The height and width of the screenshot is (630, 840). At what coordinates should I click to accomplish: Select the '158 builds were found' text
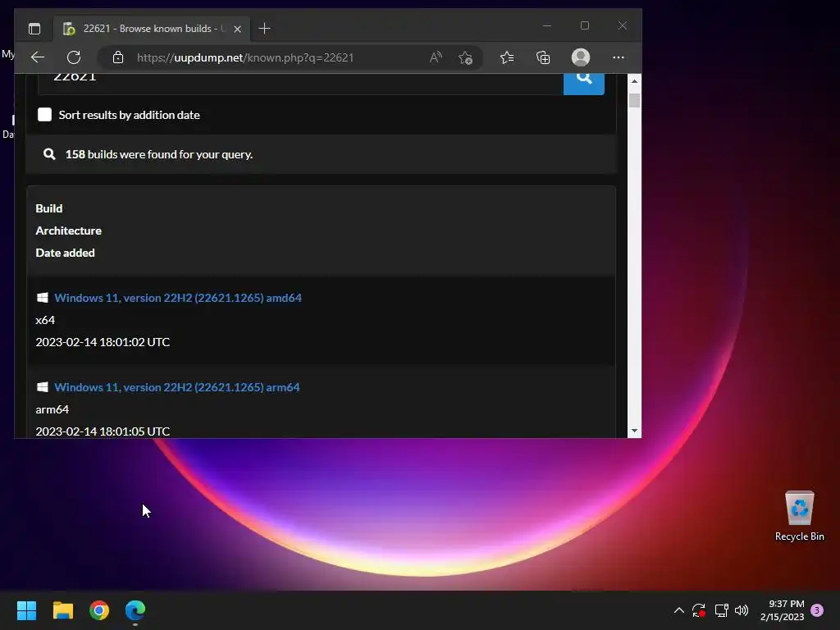[159, 154]
